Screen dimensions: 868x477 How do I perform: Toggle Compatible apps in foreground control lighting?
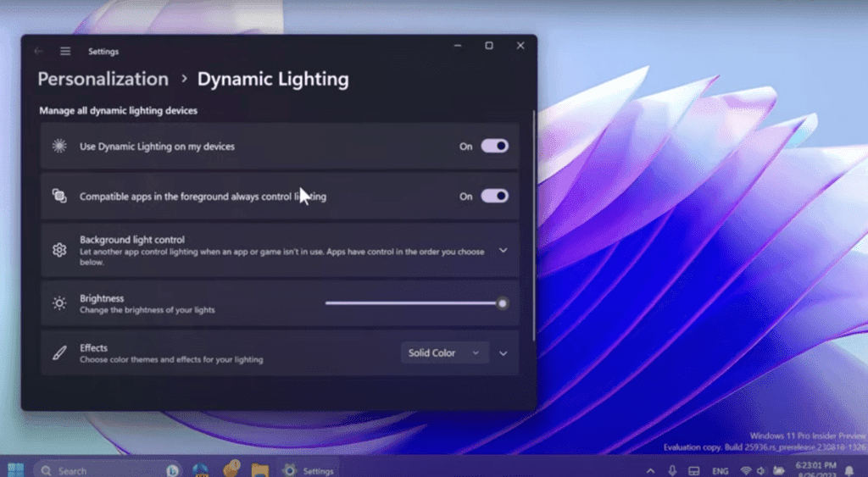(494, 196)
